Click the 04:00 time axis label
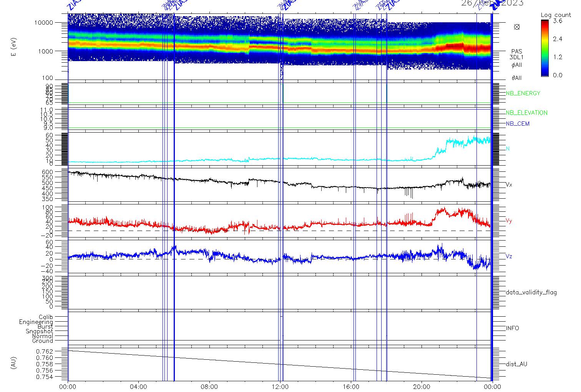 [x=139, y=386]
